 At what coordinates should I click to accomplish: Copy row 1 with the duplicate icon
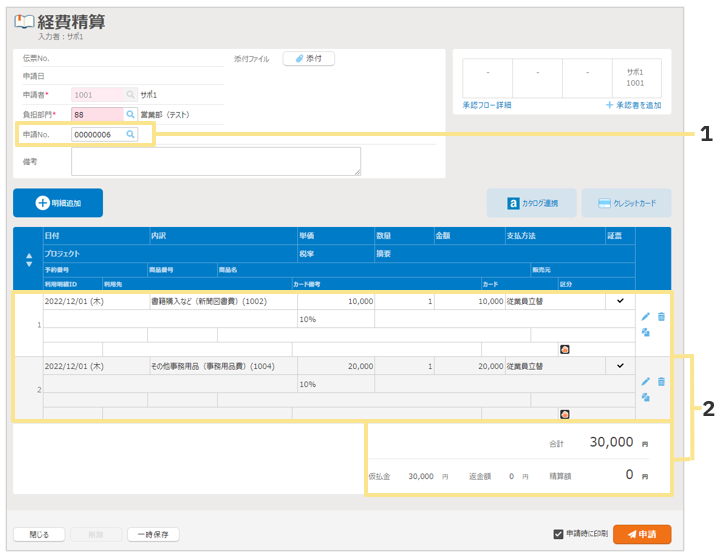646,332
